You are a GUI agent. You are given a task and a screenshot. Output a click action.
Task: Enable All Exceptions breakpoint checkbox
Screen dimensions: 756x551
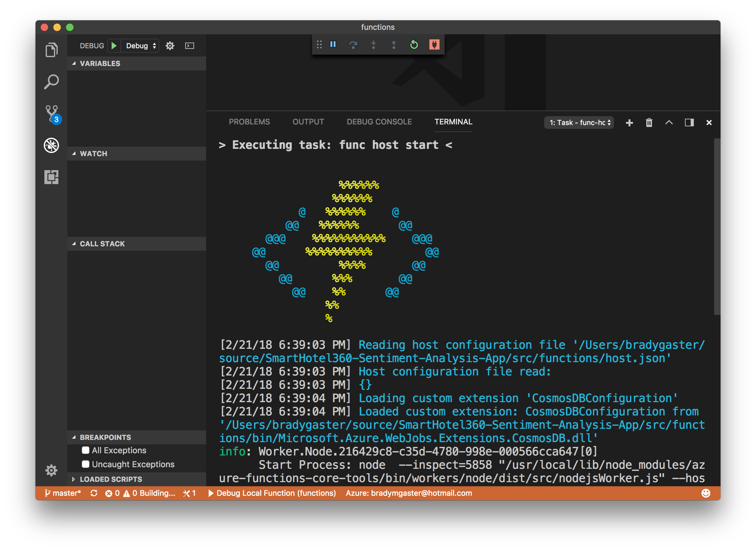[86, 450]
